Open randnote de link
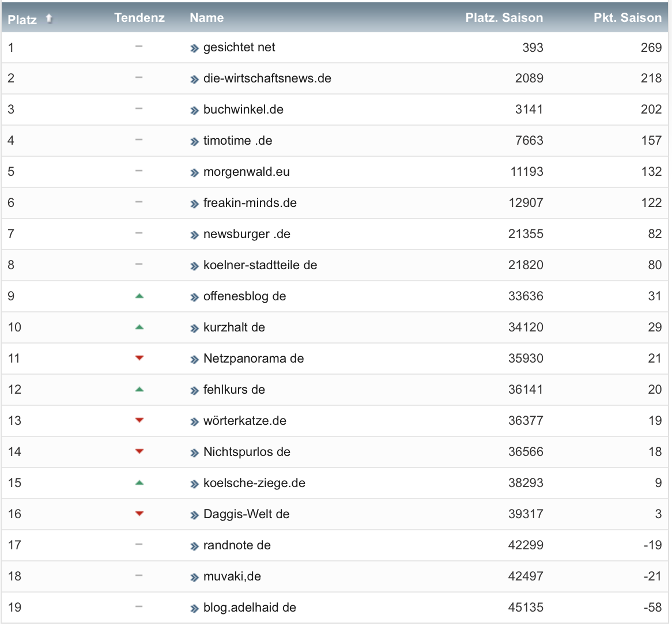This screenshot has height=626, width=672. point(237,545)
